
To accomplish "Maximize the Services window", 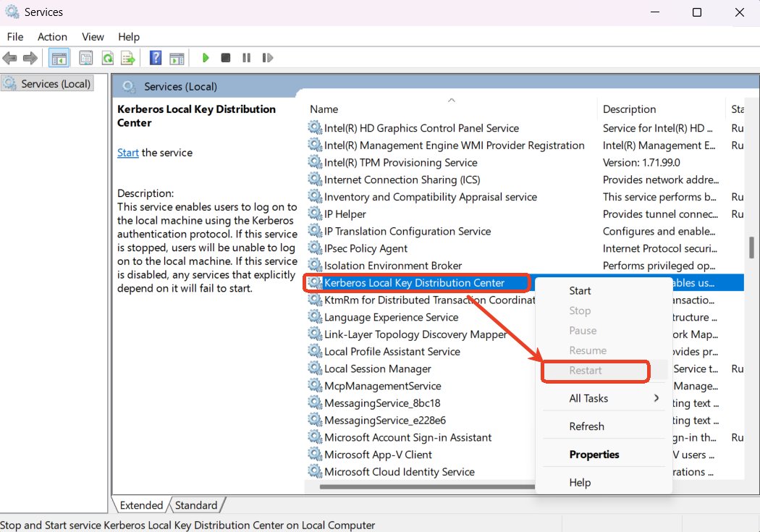I will [x=697, y=12].
